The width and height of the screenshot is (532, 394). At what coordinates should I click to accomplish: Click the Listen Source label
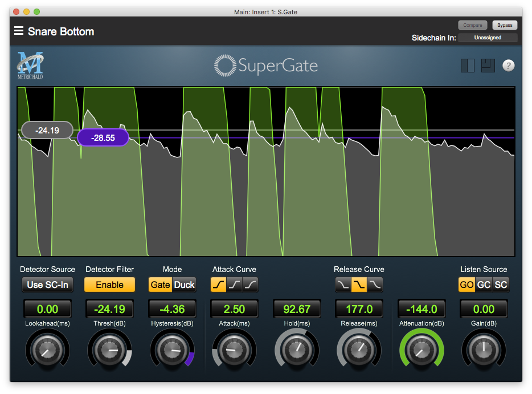[484, 269]
